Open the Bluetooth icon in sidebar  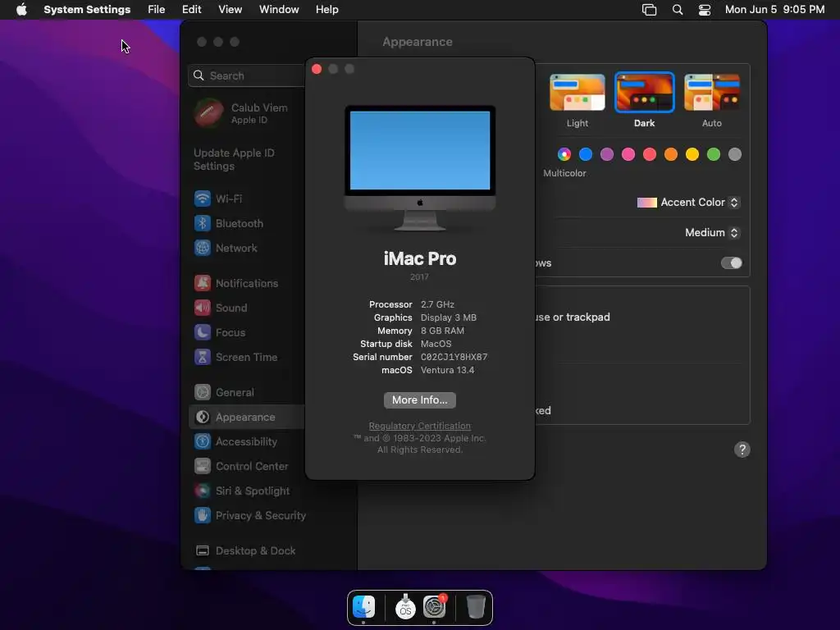(203, 223)
